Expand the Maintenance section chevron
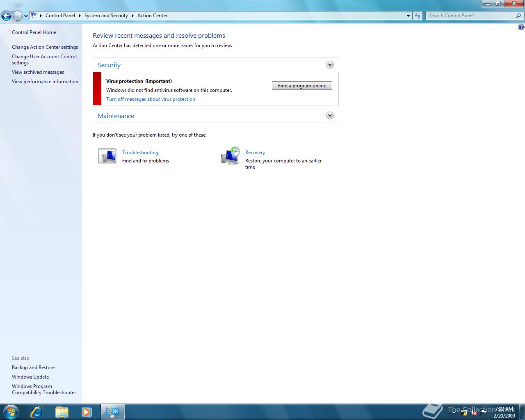The width and height of the screenshot is (525, 420). [x=330, y=116]
